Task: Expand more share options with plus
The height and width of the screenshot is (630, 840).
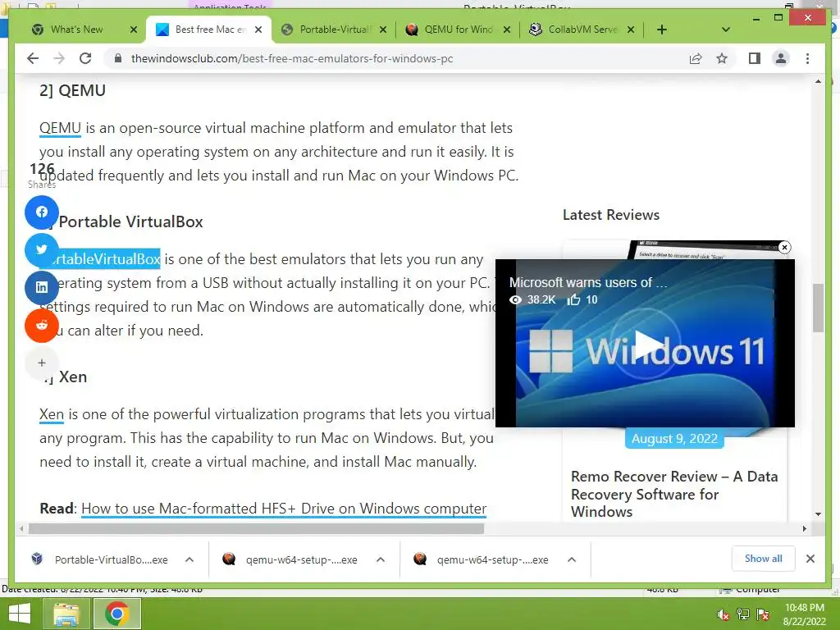Action: (42, 363)
